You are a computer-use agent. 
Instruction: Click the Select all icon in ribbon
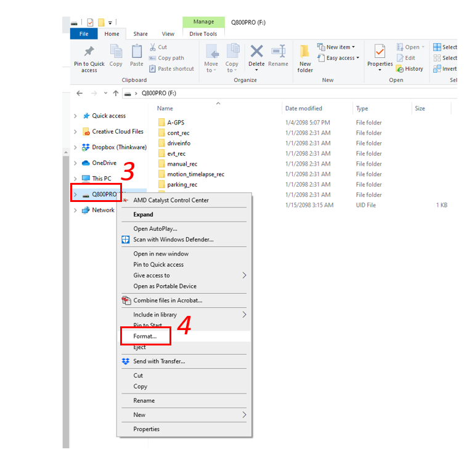[437, 47]
